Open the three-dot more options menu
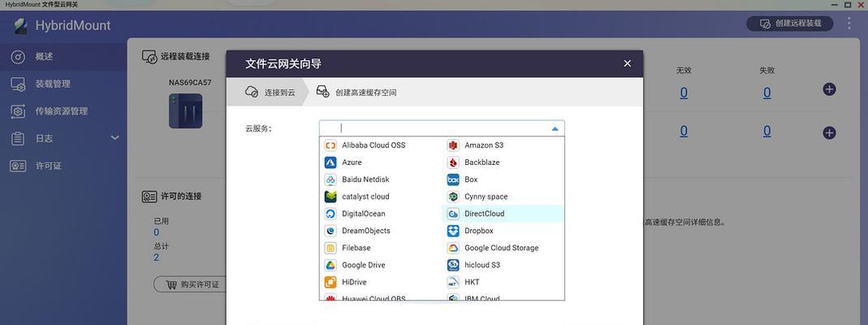Screen dimensions: 868x325 tap(849, 24)
